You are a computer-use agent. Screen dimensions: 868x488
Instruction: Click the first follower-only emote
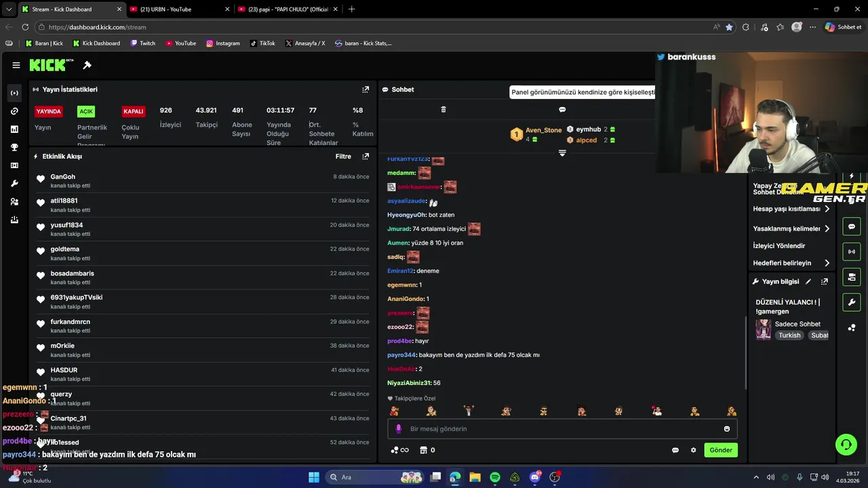pos(394,411)
